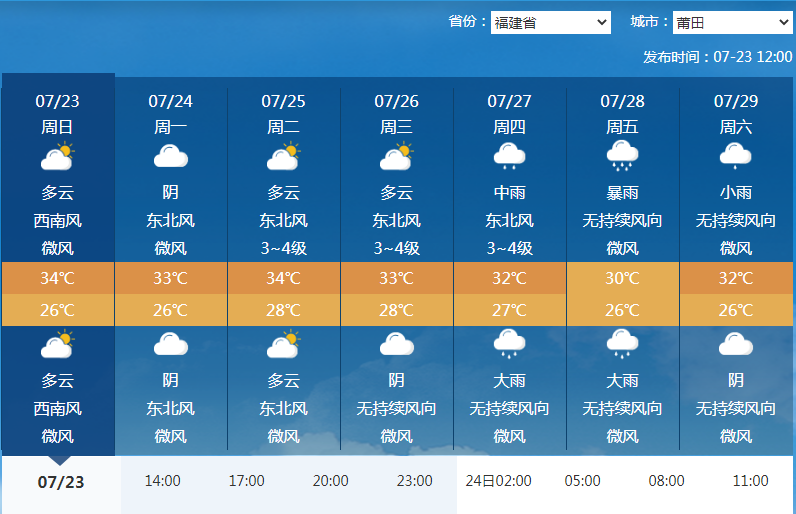The width and height of the screenshot is (796, 514).
Task: Click the night heavy rain icon for 07/28
Action: [x=622, y=345]
